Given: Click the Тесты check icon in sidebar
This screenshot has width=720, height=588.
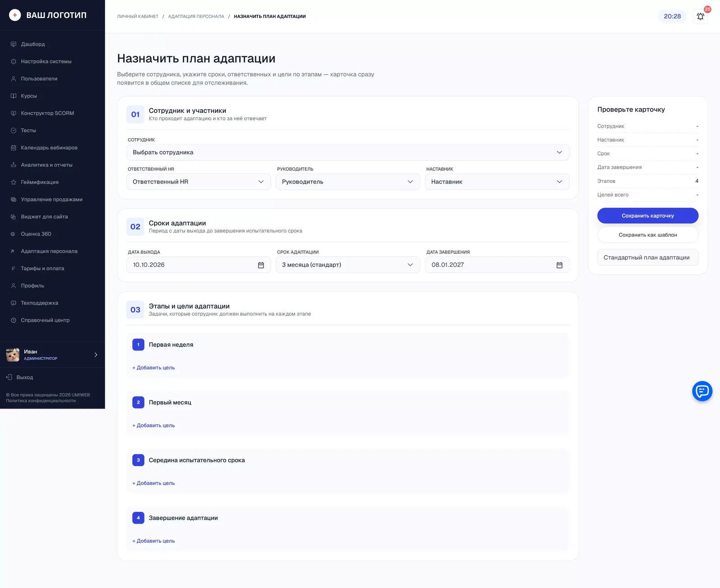Looking at the screenshot, I should click(x=13, y=130).
